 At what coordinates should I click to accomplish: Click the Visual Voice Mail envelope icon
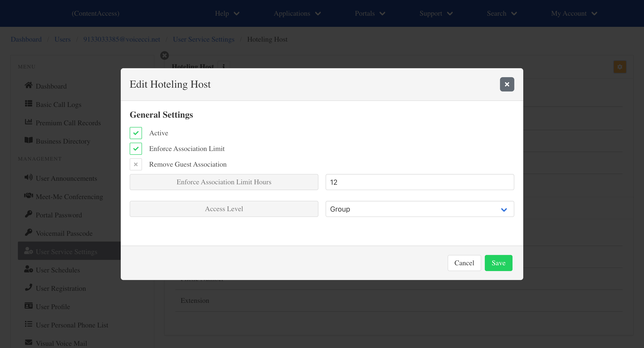pyautogui.click(x=28, y=342)
